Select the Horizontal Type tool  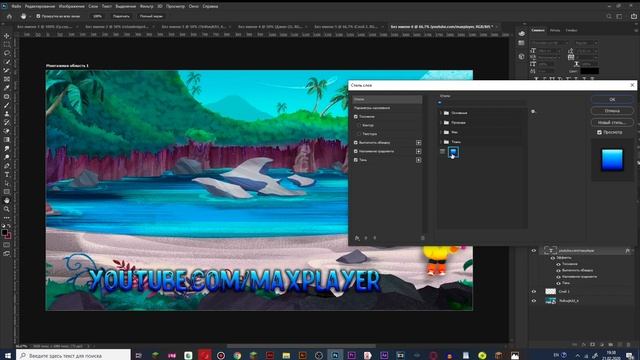point(7,175)
